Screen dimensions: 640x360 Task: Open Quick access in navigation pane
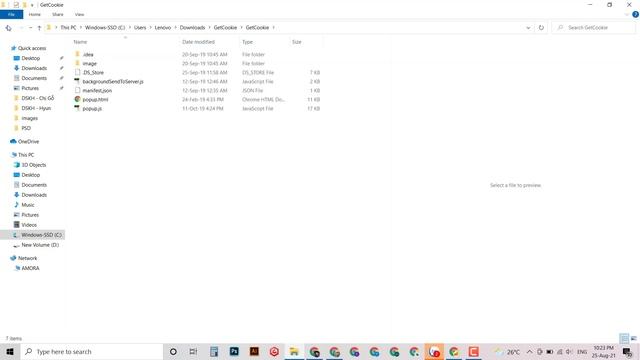pyautogui.click(x=32, y=48)
